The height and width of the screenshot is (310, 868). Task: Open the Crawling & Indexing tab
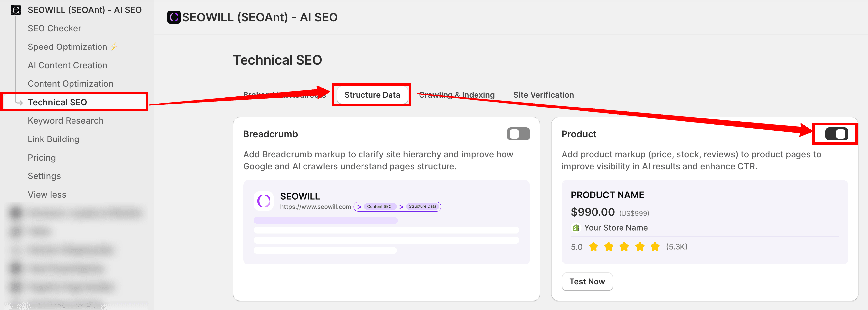[x=457, y=95]
